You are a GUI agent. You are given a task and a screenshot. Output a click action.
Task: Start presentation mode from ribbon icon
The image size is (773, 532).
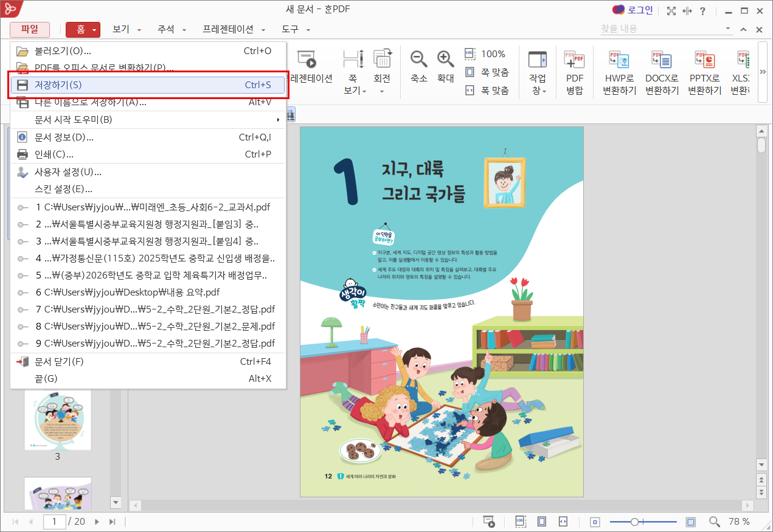tap(307, 59)
